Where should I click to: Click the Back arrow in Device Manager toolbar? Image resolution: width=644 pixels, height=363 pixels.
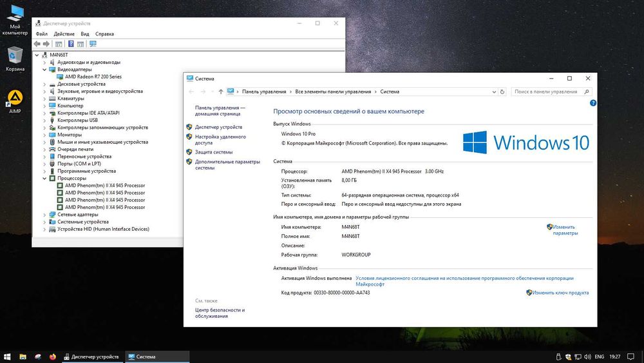click(37, 44)
